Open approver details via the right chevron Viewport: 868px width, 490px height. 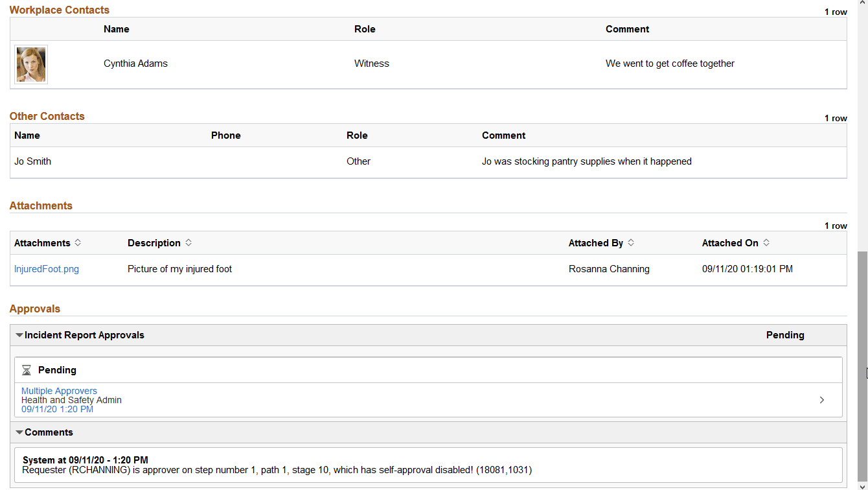click(821, 400)
